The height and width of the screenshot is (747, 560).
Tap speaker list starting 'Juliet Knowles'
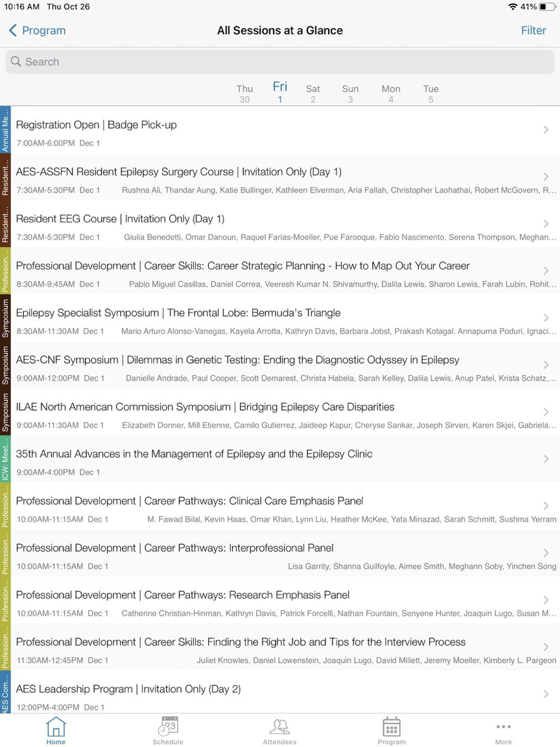point(376,661)
